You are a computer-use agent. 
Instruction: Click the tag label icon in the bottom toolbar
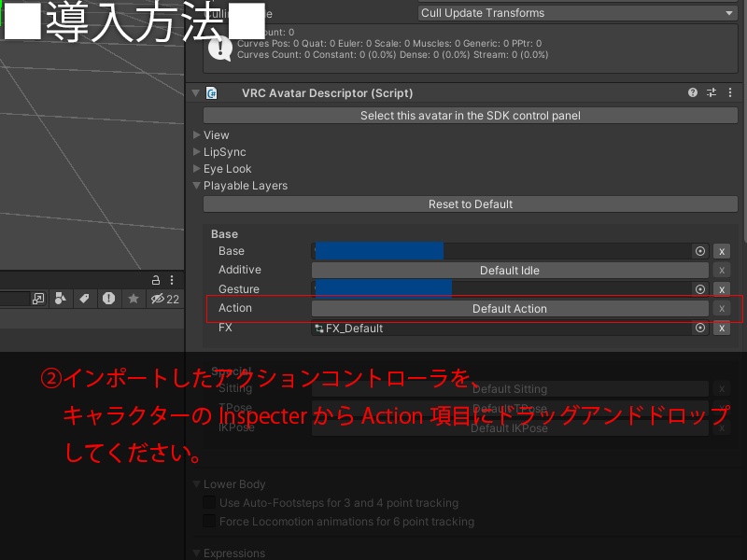tap(86, 299)
